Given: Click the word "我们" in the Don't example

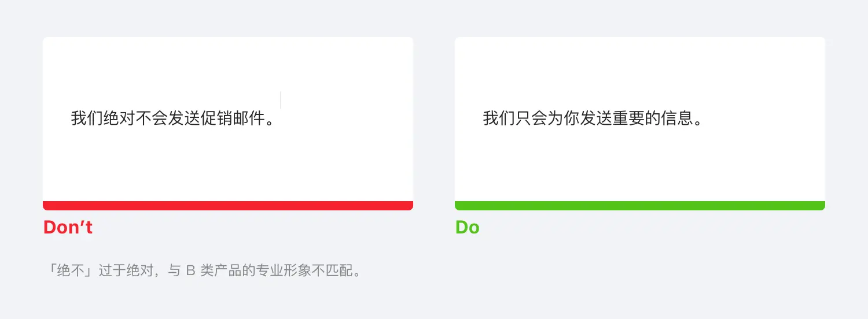Looking at the screenshot, I should [87, 118].
